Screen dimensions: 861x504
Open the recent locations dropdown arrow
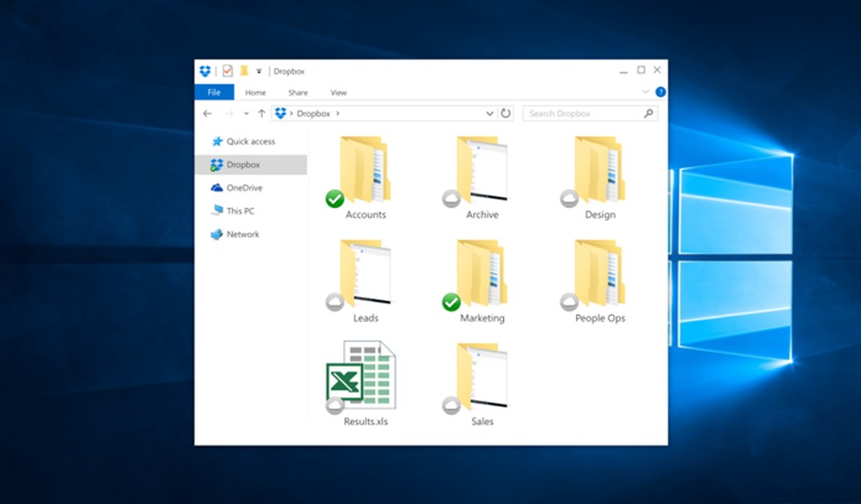[247, 114]
